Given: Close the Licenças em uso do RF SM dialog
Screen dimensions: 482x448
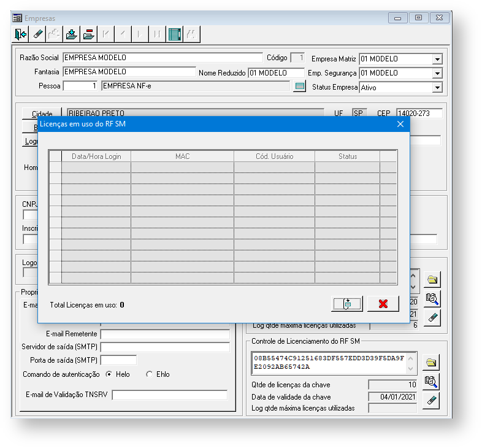Looking at the screenshot, I should tap(400, 124).
